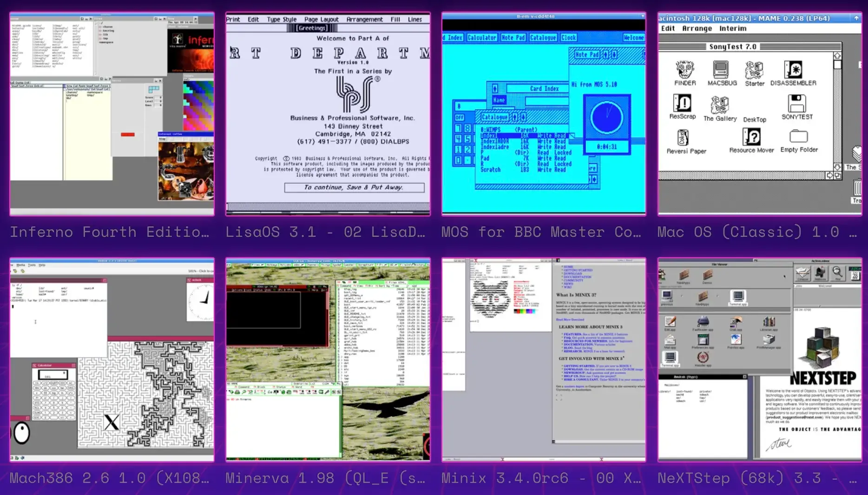Image resolution: width=868 pixels, height=495 pixels.
Task: Open the Minix 3.4.0rc6 screenshot thumbnail
Action: coord(544,360)
